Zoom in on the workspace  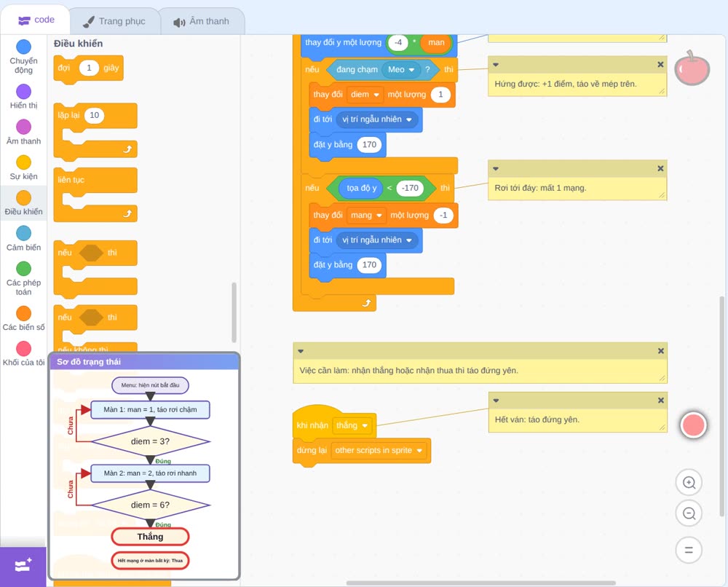[x=689, y=483]
